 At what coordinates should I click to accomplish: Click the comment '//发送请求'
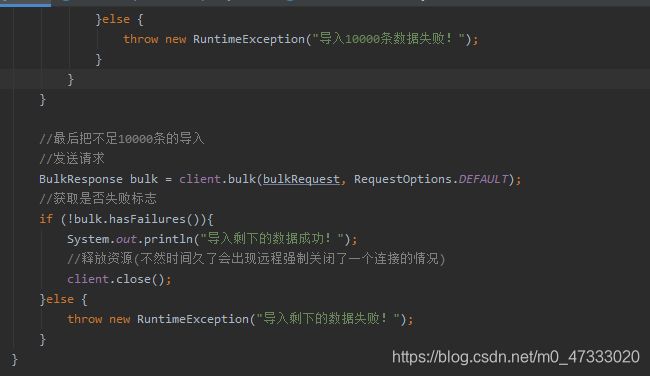tap(72, 158)
